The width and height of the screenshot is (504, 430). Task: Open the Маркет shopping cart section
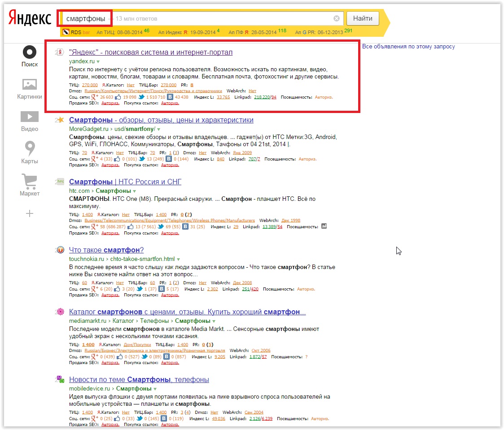30,185
